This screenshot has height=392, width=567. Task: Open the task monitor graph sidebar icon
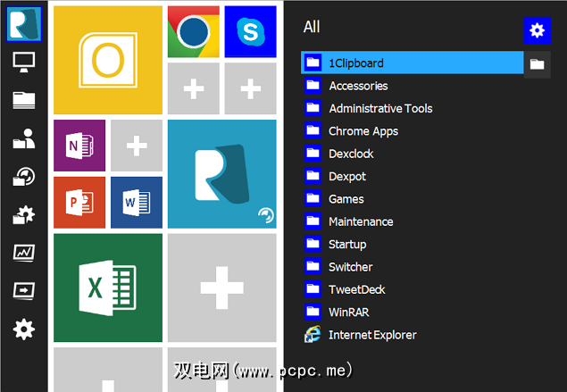[24, 253]
